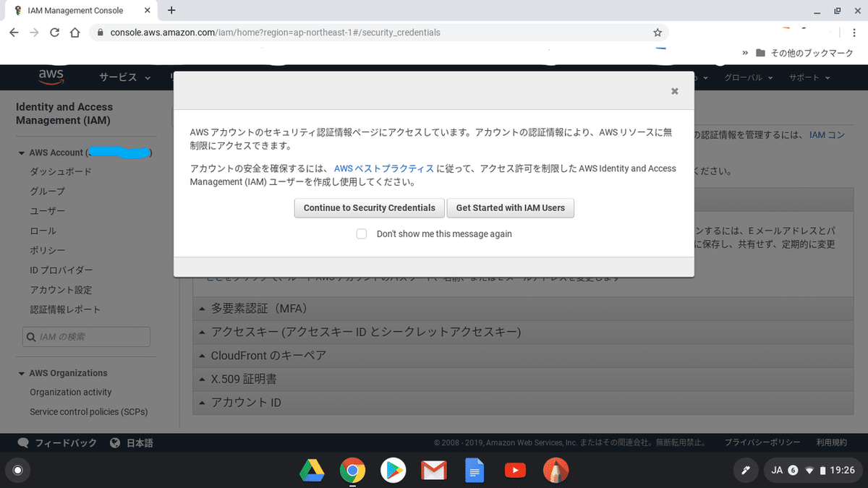This screenshot has height=488, width=868.
Task: Select the IAM Management Console tab
Action: (80, 11)
